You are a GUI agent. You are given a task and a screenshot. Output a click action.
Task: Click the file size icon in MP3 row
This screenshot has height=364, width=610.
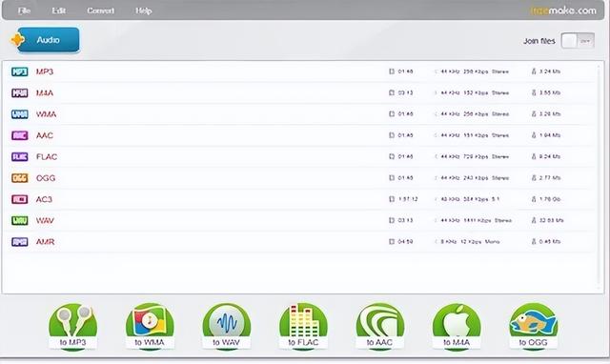[534, 71]
